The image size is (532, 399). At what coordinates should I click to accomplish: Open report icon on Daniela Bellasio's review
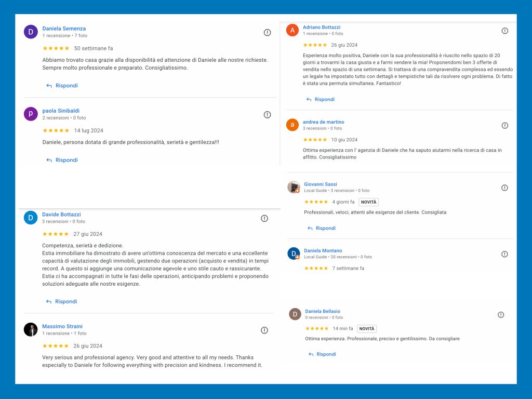click(x=501, y=314)
